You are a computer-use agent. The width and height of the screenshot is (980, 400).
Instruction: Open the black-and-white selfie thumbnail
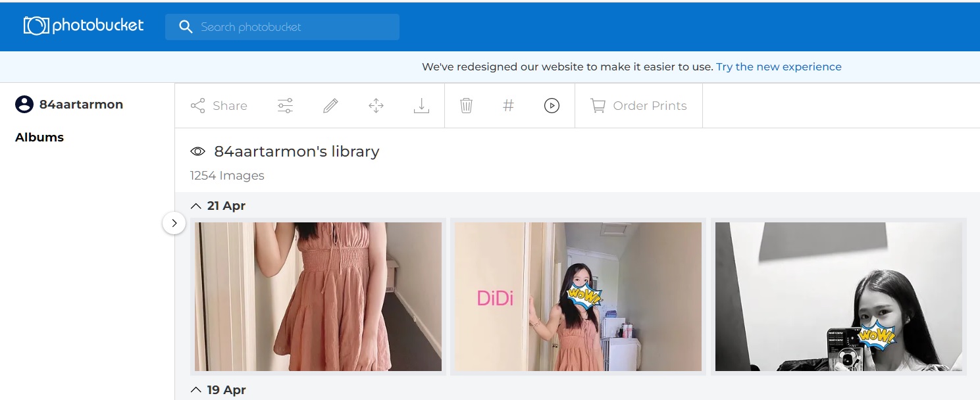point(838,297)
